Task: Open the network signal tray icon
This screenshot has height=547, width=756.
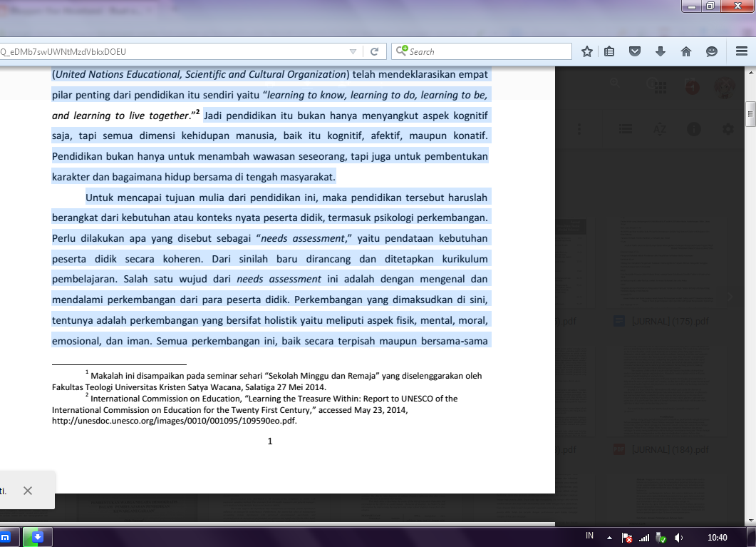Action: [644, 537]
